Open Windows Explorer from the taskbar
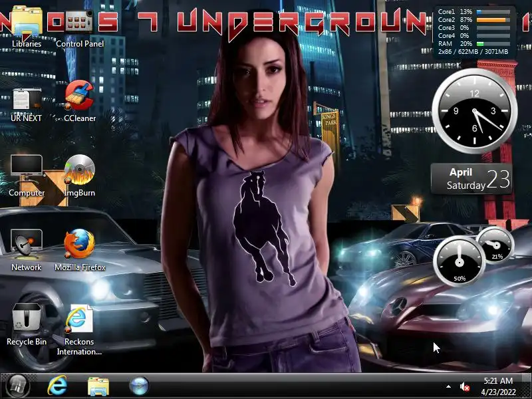Image resolution: width=532 pixels, height=399 pixels. coord(98,386)
